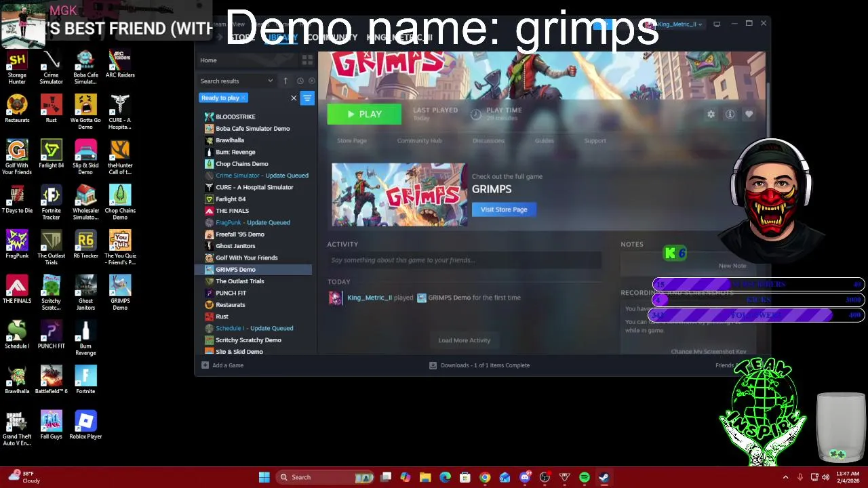Click the GRIMPS store banner thumbnail
Image resolution: width=868 pixels, height=488 pixels.
(399, 195)
